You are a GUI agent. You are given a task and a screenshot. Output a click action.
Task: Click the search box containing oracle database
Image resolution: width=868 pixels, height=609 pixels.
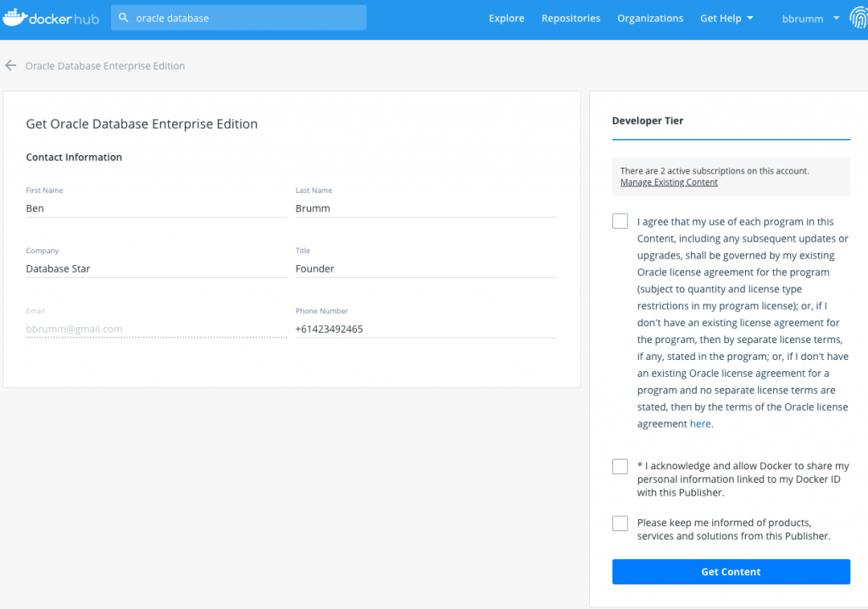(x=246, y=18)
